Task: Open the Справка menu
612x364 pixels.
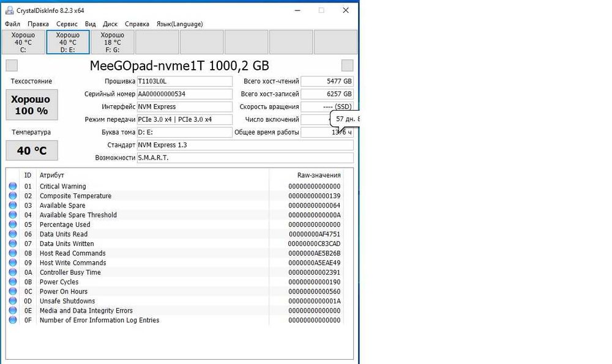Action: 137,24
